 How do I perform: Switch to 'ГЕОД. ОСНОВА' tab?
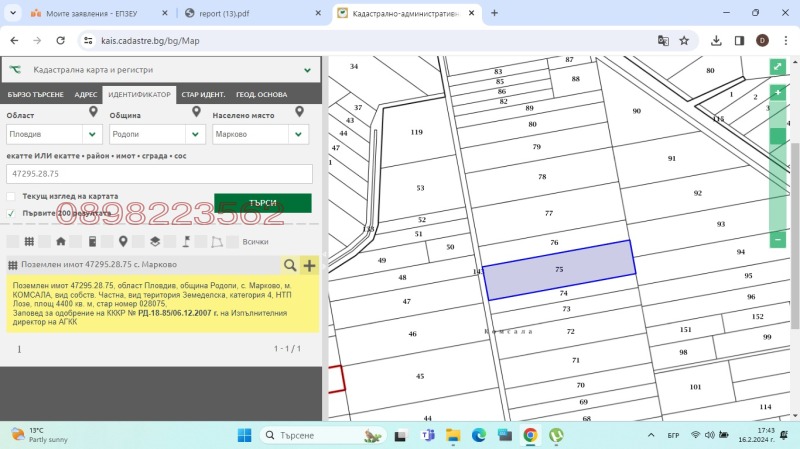261,94
